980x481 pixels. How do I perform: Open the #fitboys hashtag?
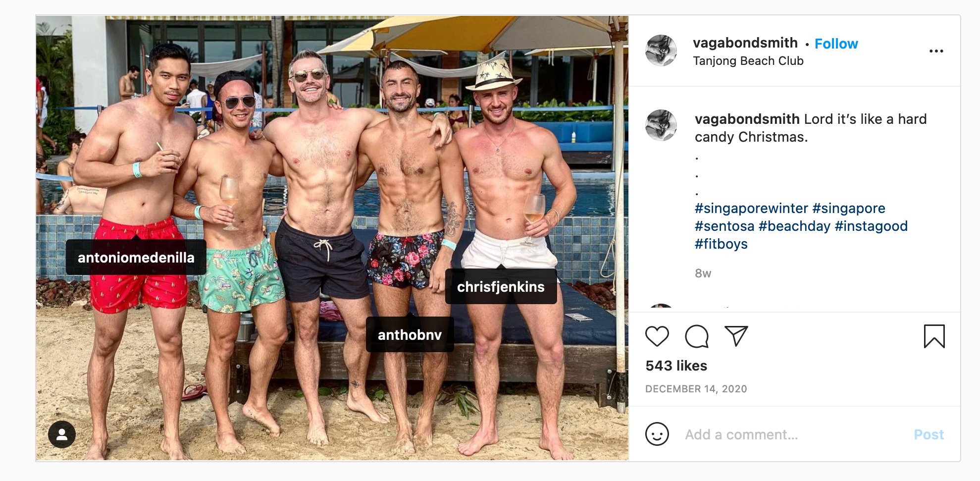[x=721, y=244]
